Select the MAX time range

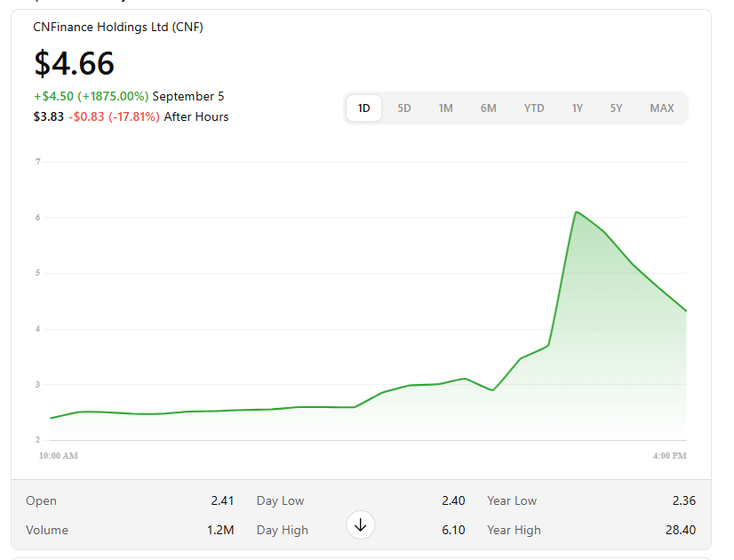[661, 108]
